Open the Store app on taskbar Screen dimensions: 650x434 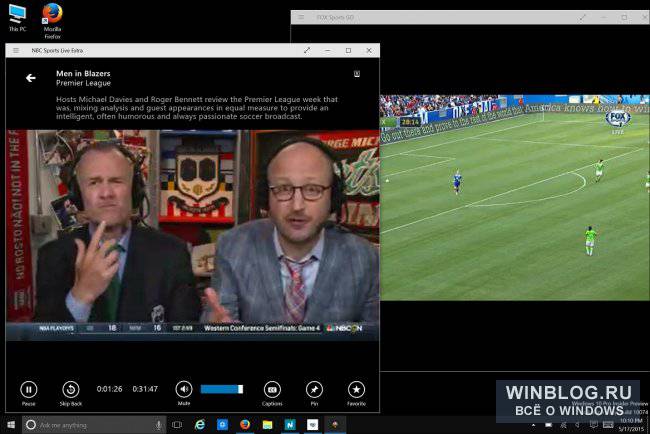223,425
